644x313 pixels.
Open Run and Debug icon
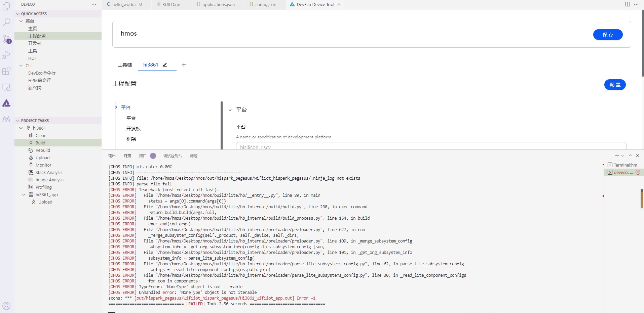click(6, 55)
